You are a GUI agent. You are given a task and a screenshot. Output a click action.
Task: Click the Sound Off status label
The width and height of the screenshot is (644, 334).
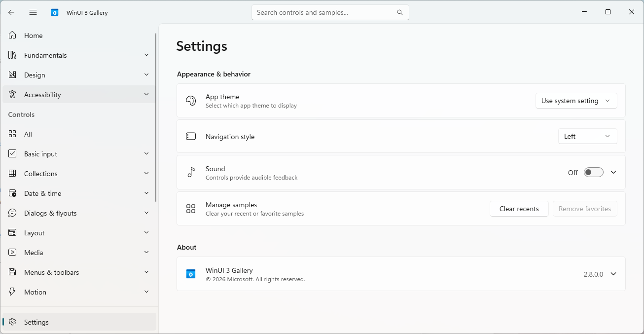(x=572, y=173)
